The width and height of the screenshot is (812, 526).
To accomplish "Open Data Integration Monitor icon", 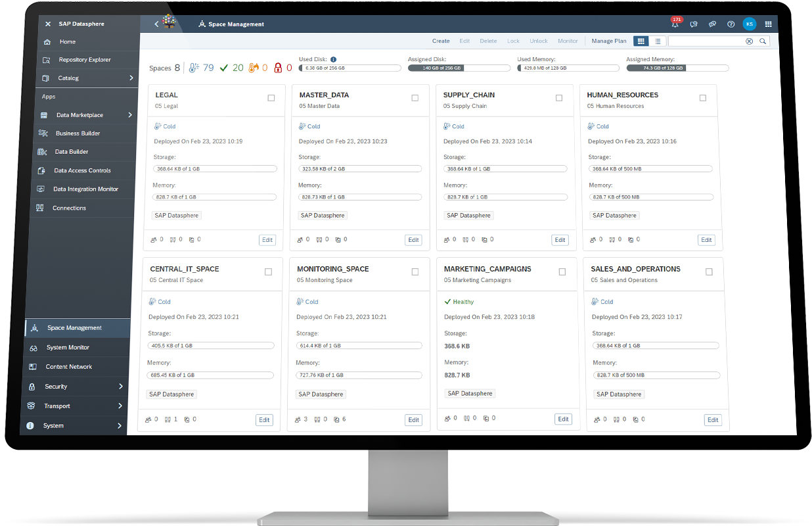I will (x=41, y=189).
